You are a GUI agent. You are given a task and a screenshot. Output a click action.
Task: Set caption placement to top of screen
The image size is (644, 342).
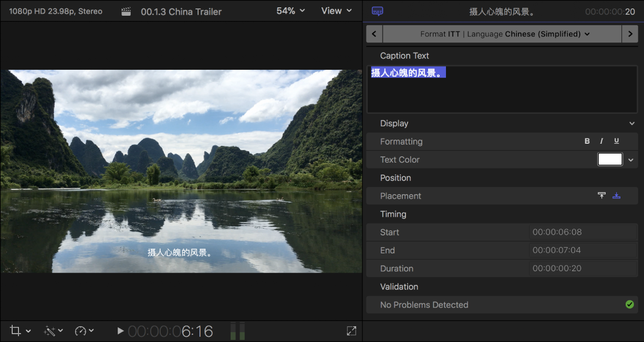(x=602, y=195)
